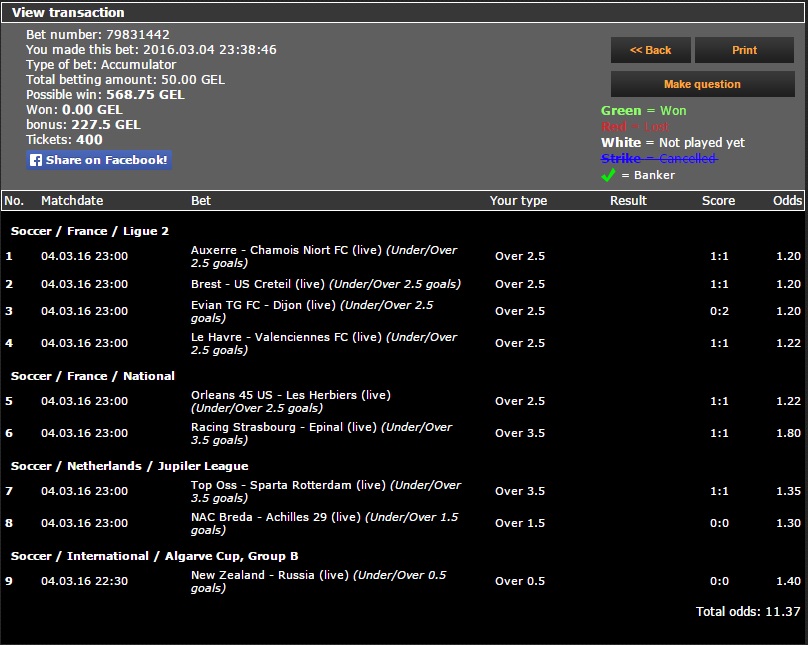Go back using the << Back button
This screenshot has height=645, width=808.
tap(650, 50)
